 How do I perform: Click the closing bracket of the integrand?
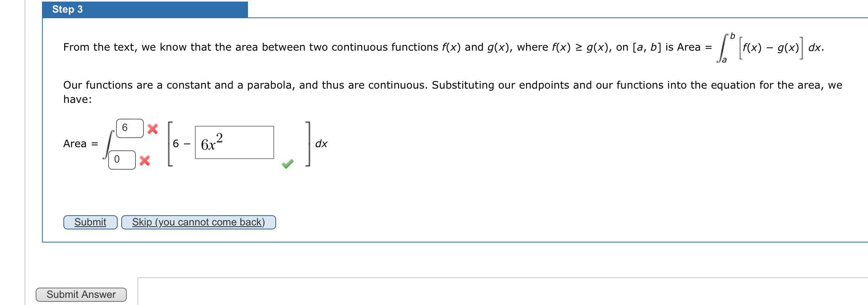coord(308,144)
